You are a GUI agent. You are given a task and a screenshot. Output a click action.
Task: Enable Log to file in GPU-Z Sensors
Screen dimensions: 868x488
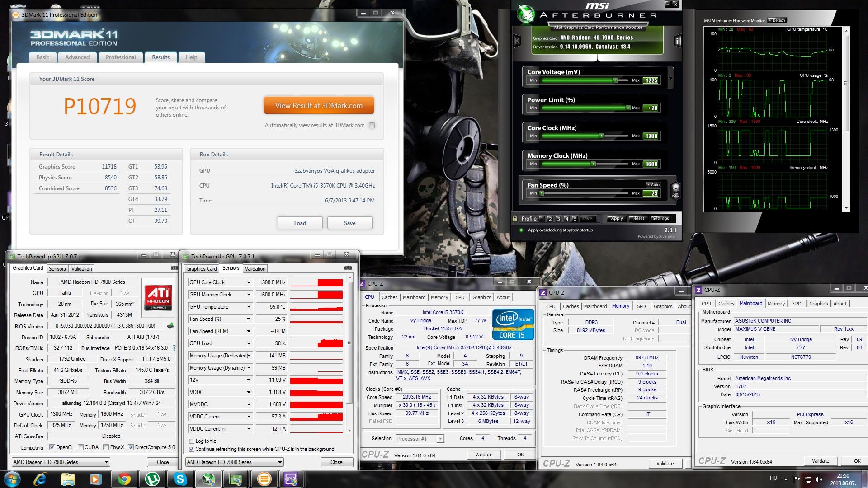click(x=191, y=441)
